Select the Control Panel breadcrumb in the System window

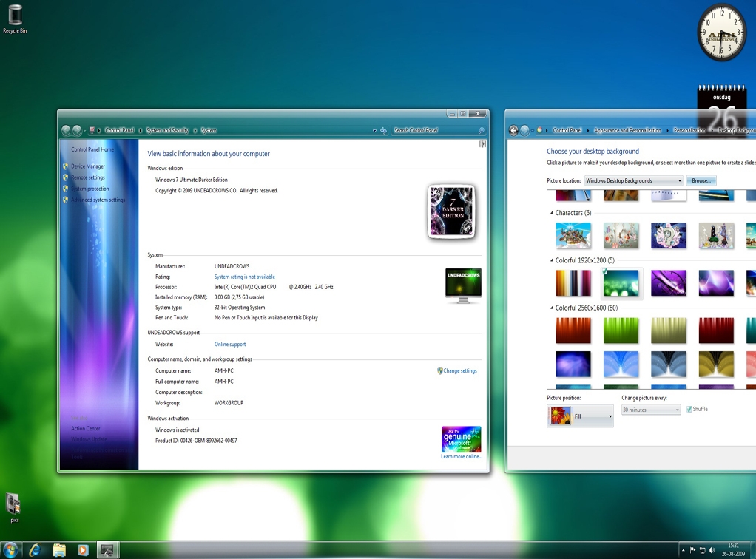click(120, 130)
